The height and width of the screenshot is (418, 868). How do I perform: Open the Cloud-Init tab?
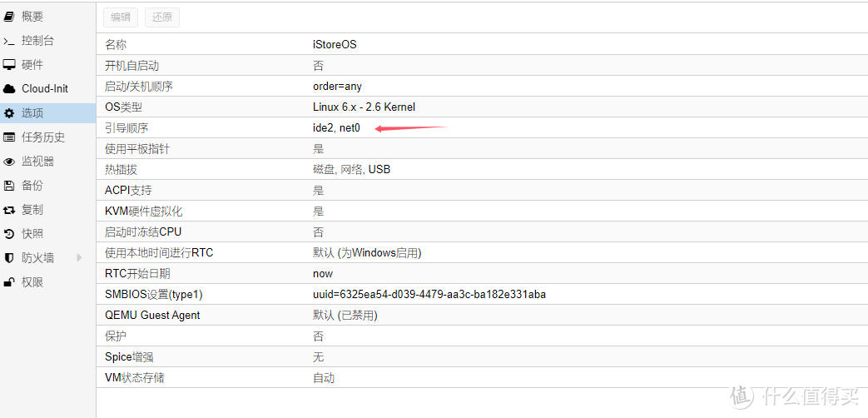(45, 89)
